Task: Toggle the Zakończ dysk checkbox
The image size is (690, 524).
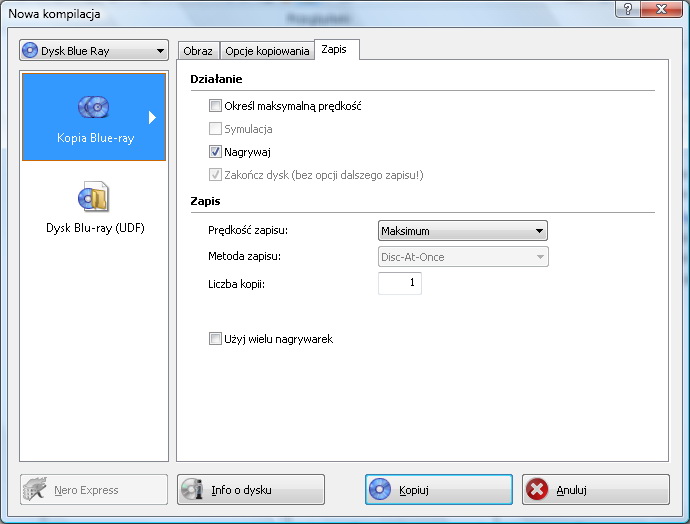Action: (215, 175)
